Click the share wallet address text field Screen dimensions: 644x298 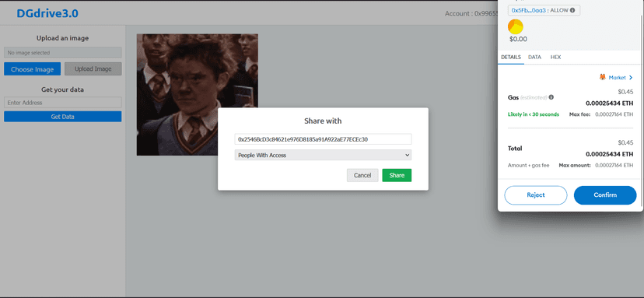(323, 139)
